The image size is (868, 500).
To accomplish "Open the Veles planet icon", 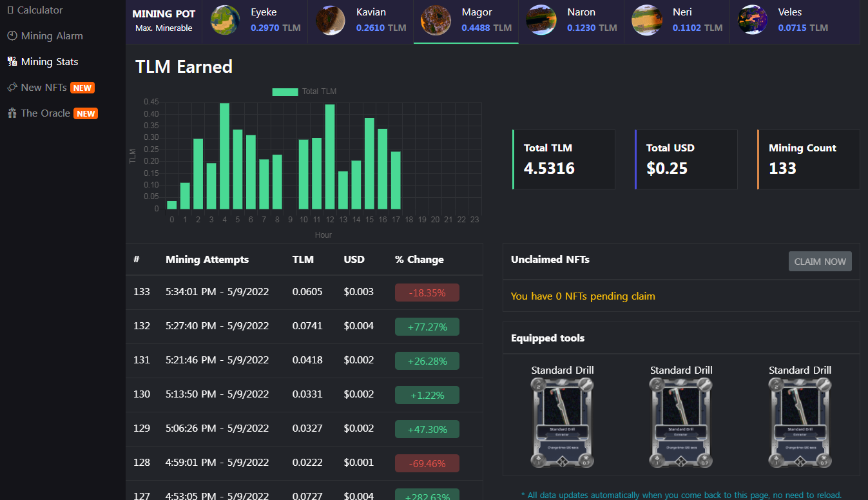I will (753, 20).
